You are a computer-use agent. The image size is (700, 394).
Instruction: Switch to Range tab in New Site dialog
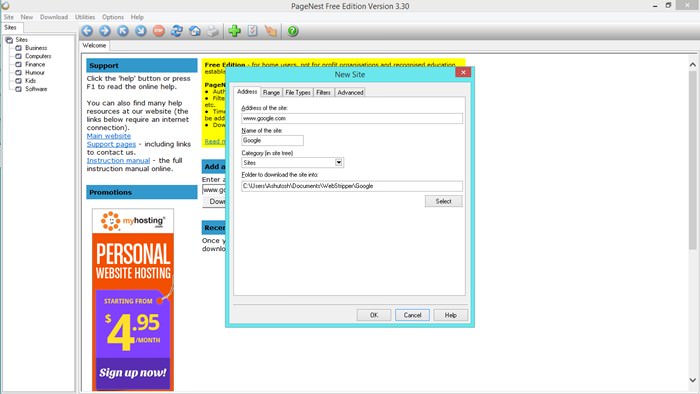click(271, 92)
